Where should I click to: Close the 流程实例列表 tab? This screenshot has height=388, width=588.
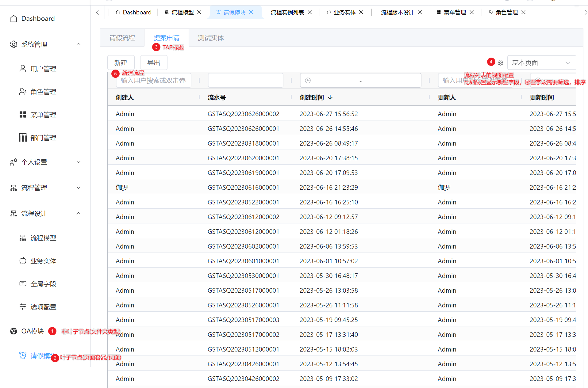point(310,12)
